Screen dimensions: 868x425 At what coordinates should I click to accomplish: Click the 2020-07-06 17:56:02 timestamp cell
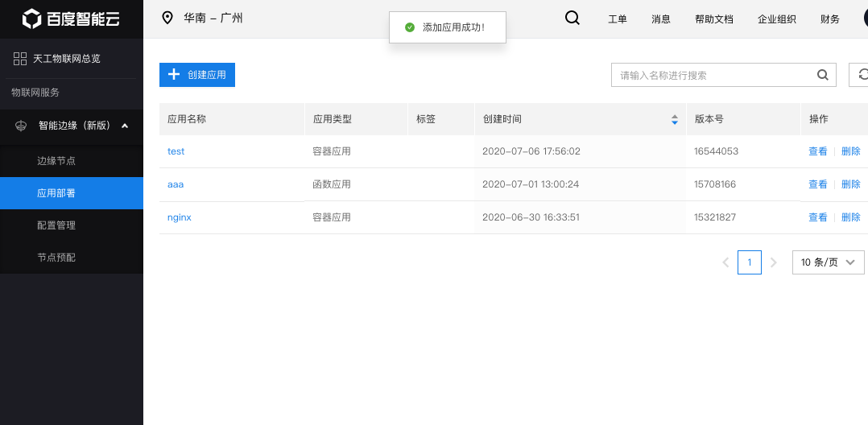click(531, 151)
